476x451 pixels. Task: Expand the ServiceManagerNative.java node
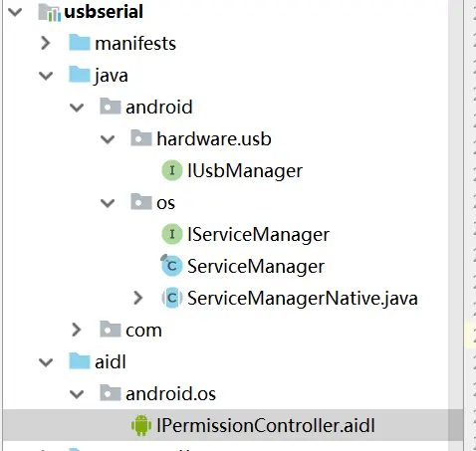pyautogui.click(x=137, y=298)
